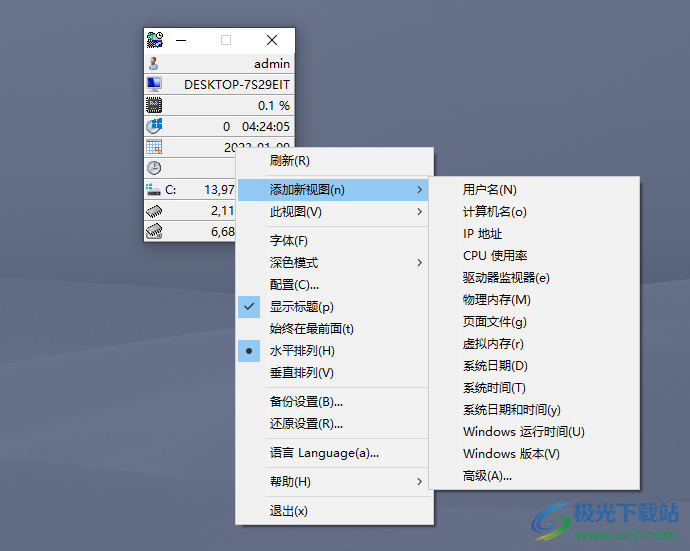
Task: Choose 刷新(R) from the context menu
Action: (x=334, y=161)
